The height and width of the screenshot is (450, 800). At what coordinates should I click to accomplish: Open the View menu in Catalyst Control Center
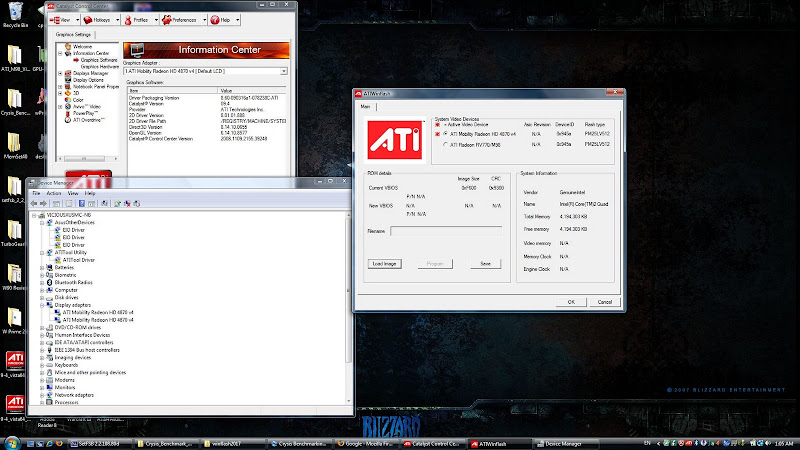pos(61,20)
